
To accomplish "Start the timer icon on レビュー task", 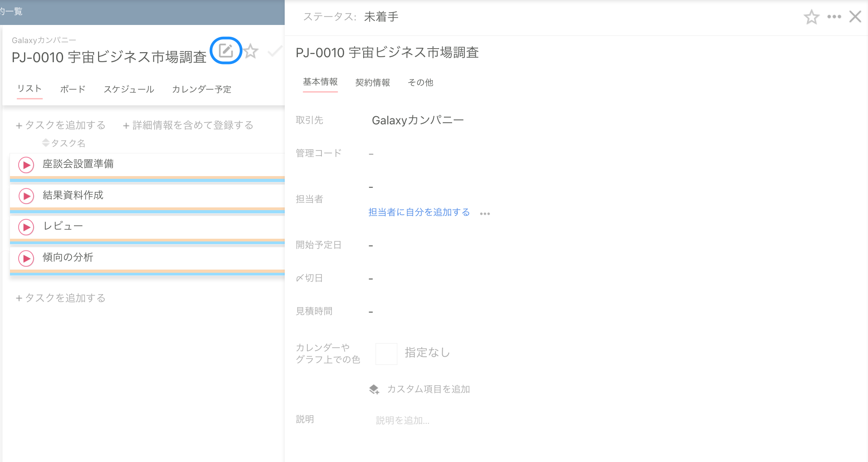I will click(x=25, y=227).
